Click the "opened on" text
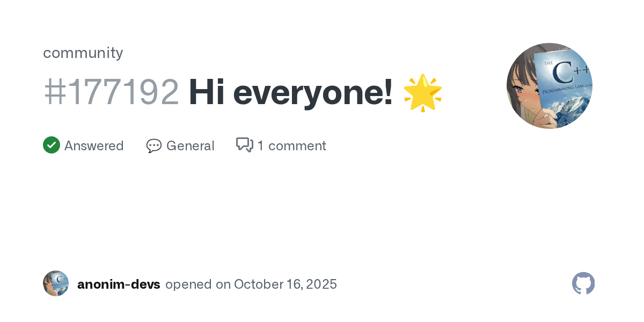644x322 pixels. [198, 284]
